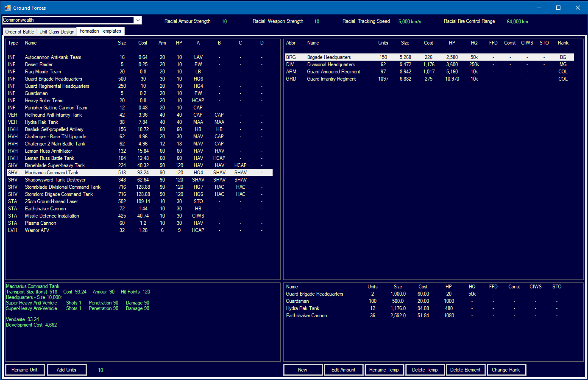
Task: Select Hydra Flak Tank in unit class list
Action: (140, 122)
